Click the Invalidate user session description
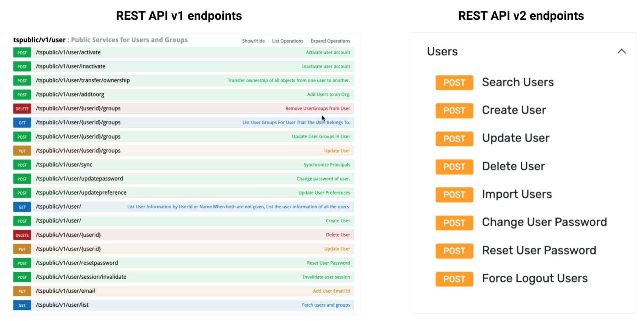Screen dimensions: 644x321 pos(326,277)
